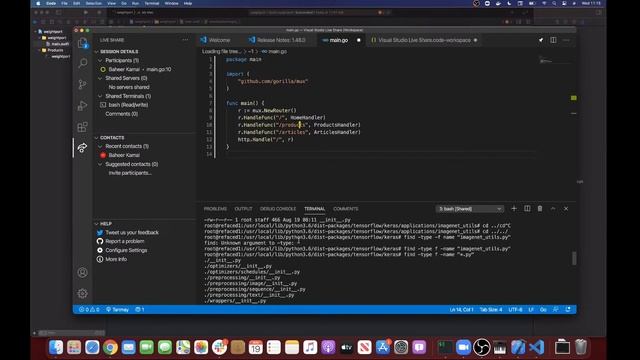Click the yellow marker in editor overview ruler
640x360 pixels.
click(573, 98)
